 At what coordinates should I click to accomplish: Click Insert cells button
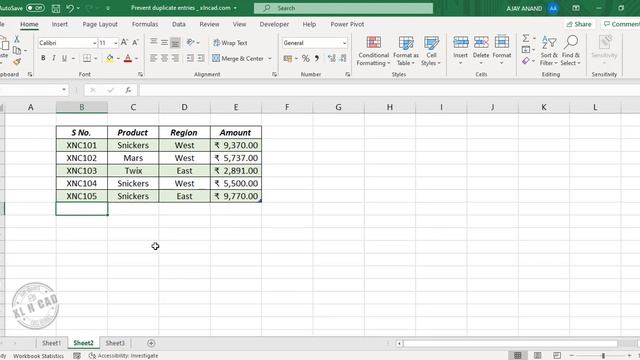pyautogui.click(x=460, y=51)
